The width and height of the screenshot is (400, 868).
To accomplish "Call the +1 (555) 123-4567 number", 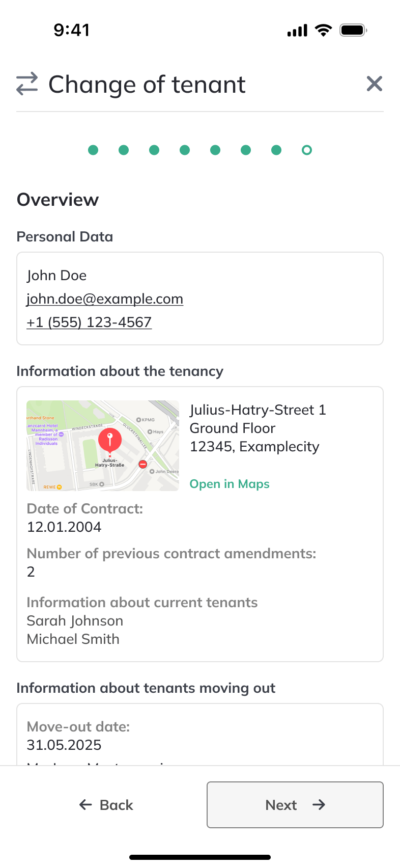I will (89, 322).
